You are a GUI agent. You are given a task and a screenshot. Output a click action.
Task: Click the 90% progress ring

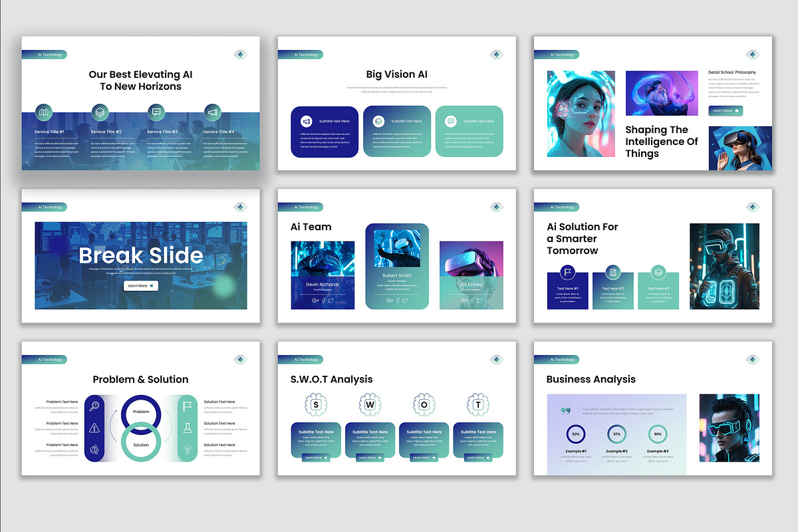coord(658,434)
